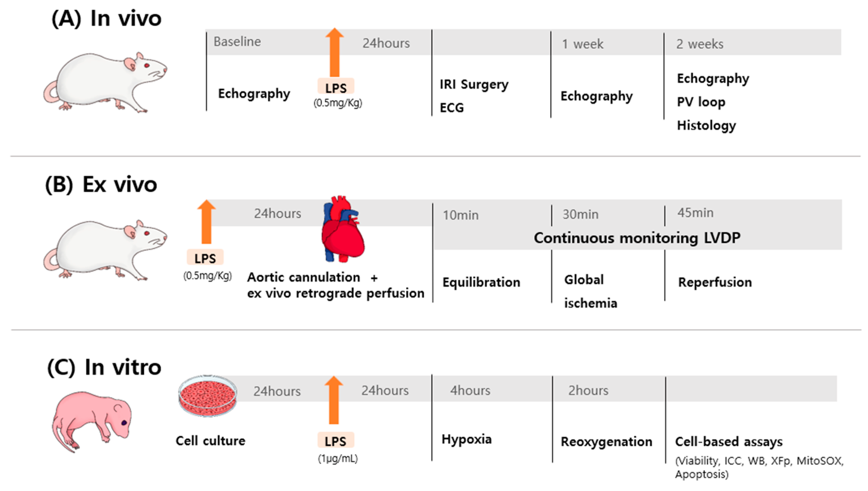The height and width of the screenshot is (491, 868).
Task: Click the "Continuous monitoring LVDP" bar
Action: click(x=637, y=238)
